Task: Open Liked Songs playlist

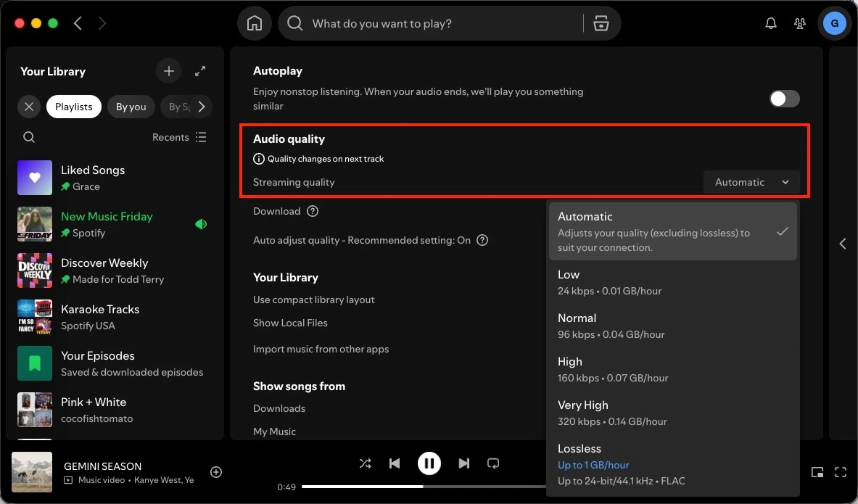Action: 115,178
